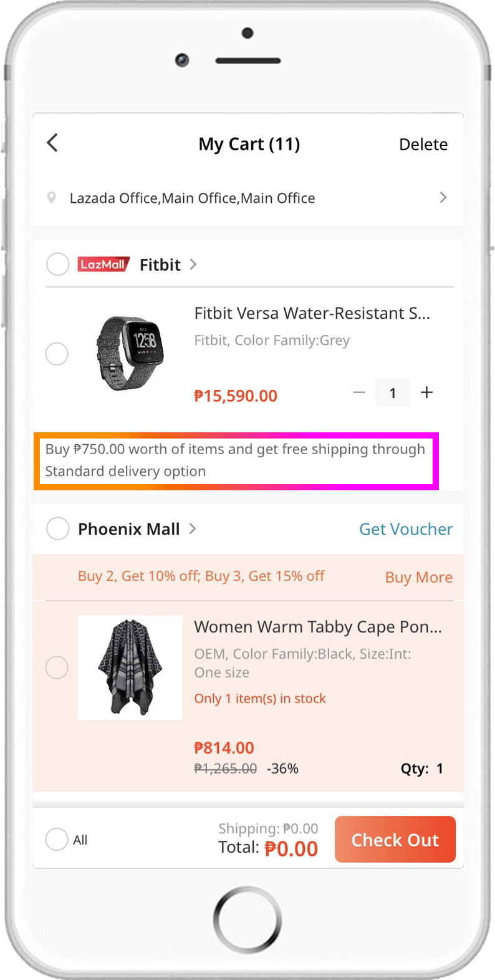Click the Fitbit quantity field

point(393,393)
